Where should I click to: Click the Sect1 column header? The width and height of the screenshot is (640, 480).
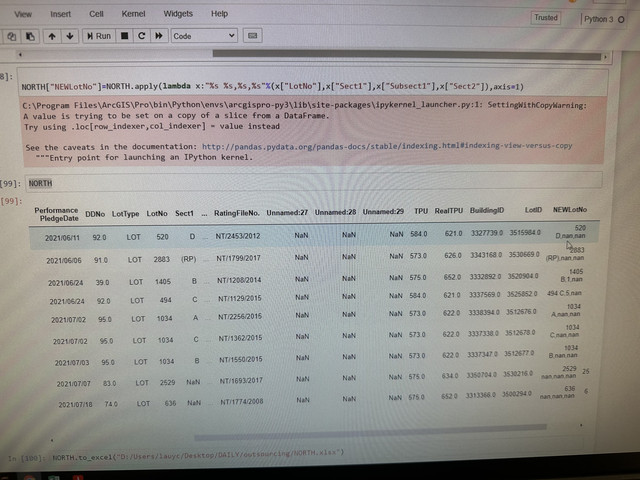coord(184,213)
